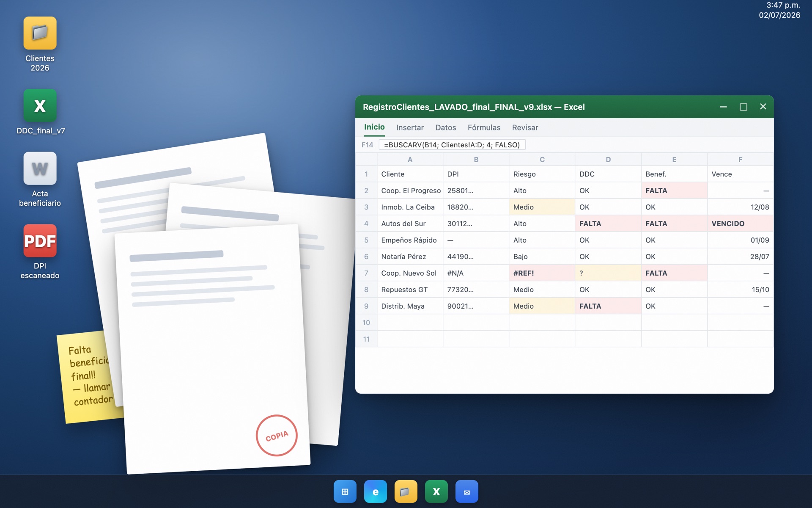The width and height of the screenshot is (812, 508).
Task: Select column D header
Action: click(x=608, y=159)
